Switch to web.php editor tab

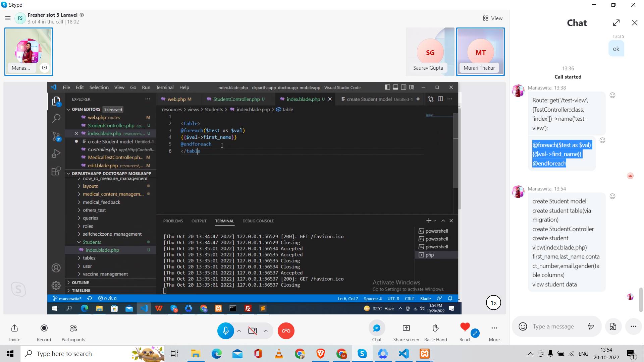(176, 99)
